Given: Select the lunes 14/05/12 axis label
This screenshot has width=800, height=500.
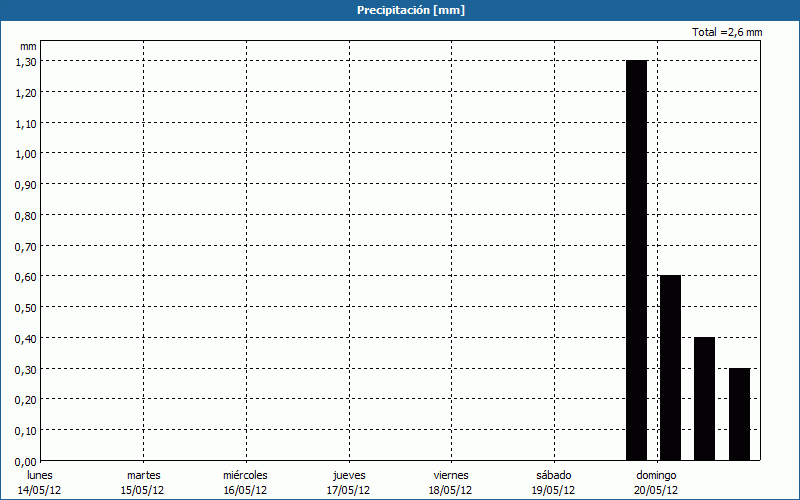Looking at the screenshot, I should coord(40,482).
